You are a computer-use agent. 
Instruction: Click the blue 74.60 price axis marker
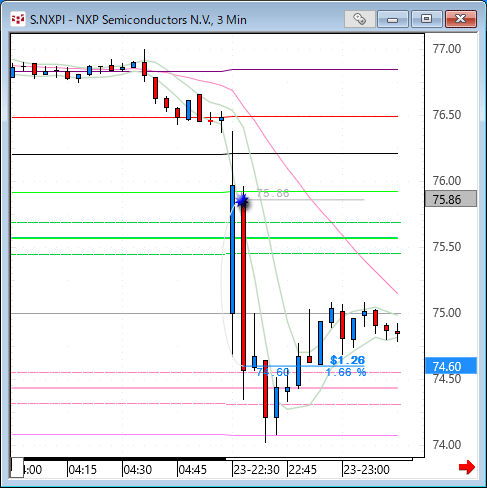point(451,366)
